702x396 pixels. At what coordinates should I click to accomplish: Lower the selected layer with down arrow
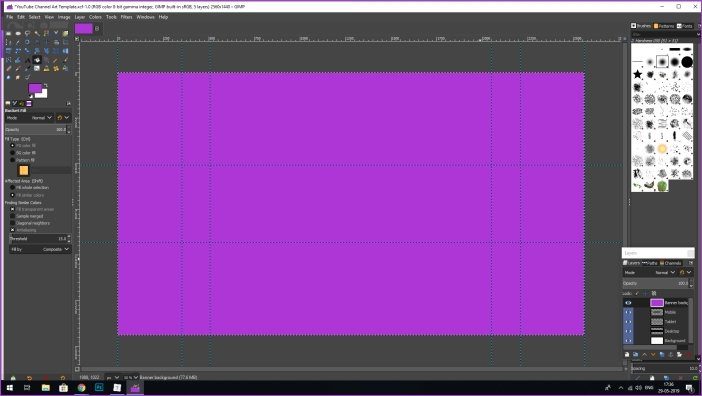coord(653,354)
